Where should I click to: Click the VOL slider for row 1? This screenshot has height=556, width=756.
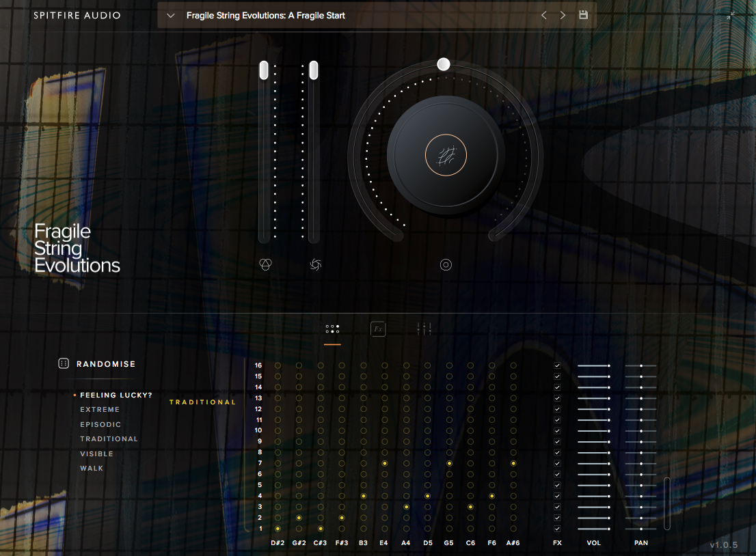(594, 529)
